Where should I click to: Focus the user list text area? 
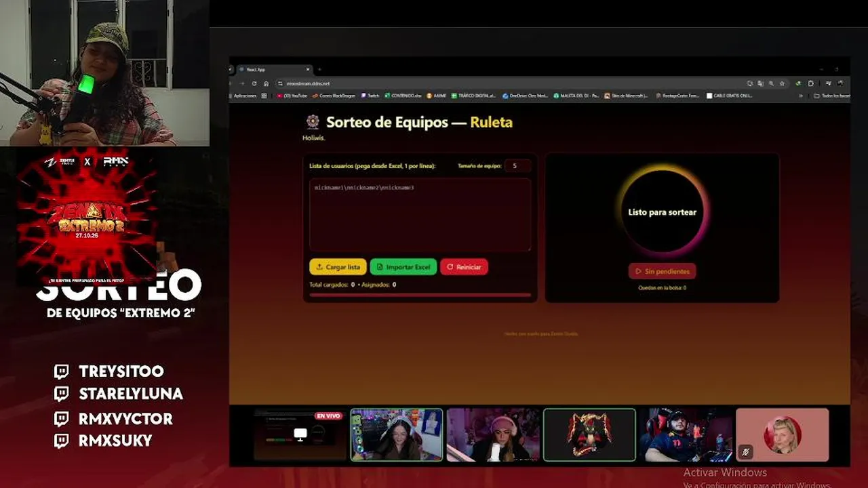click(420, 215)
